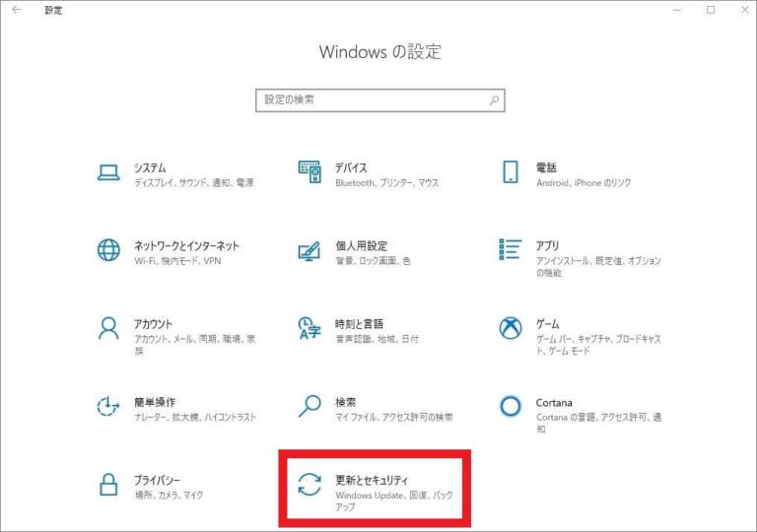Viewport: 757px width, 532px height.
Task: Open 更新とセキュリティ sync arrows icon
Action: (x=310, y=484)
